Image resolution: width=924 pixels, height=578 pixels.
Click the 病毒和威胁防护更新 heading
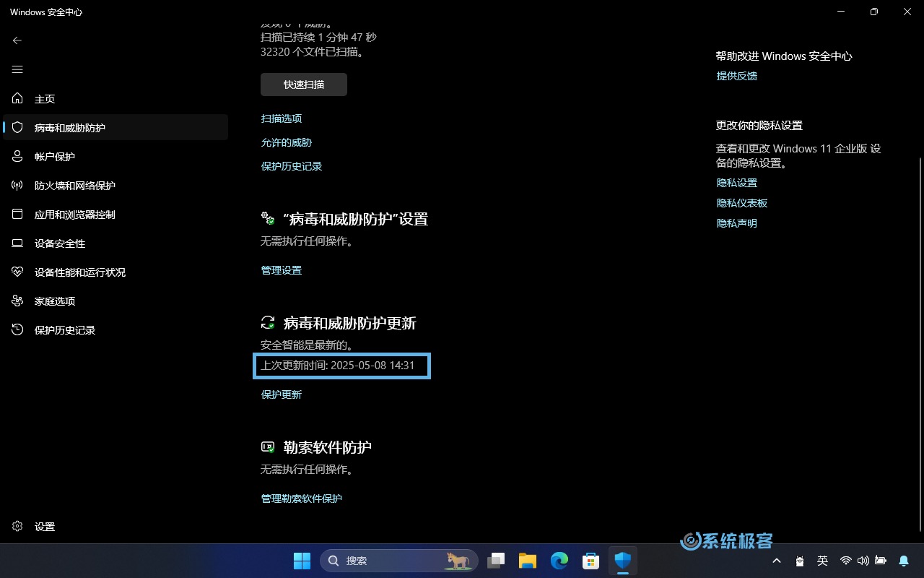pyautogui.click(x=350, y=323)
